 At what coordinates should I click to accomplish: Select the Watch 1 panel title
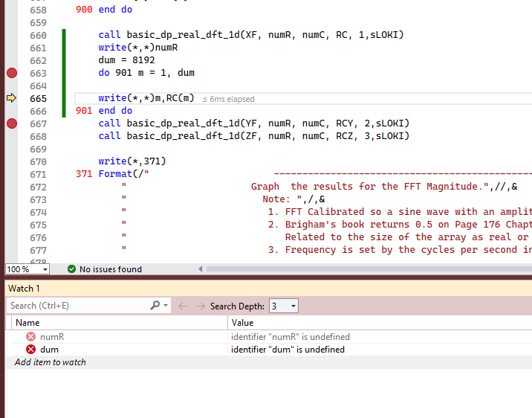(x=24, y=289)
